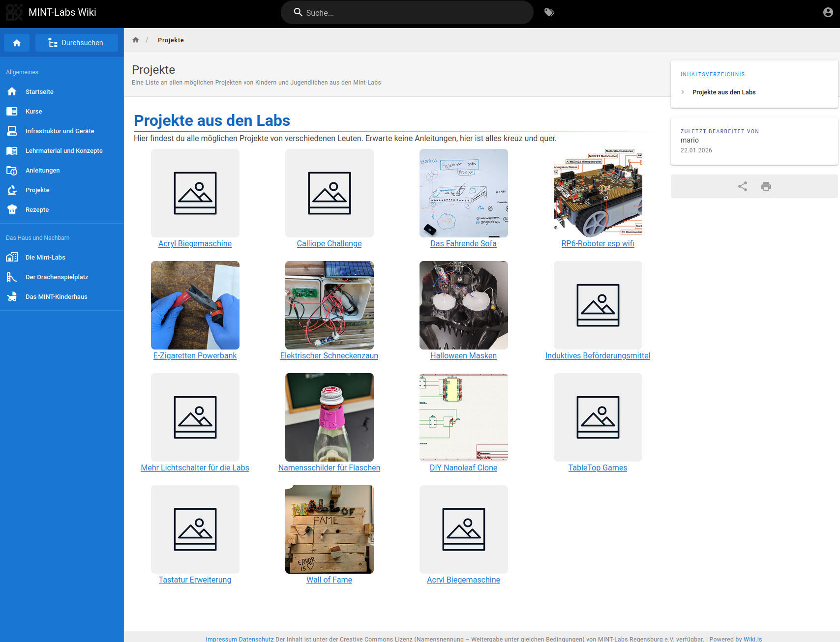840x642 pixels.
Task: Click the Rezepte chef hat icon
Action: click(12, 210)
